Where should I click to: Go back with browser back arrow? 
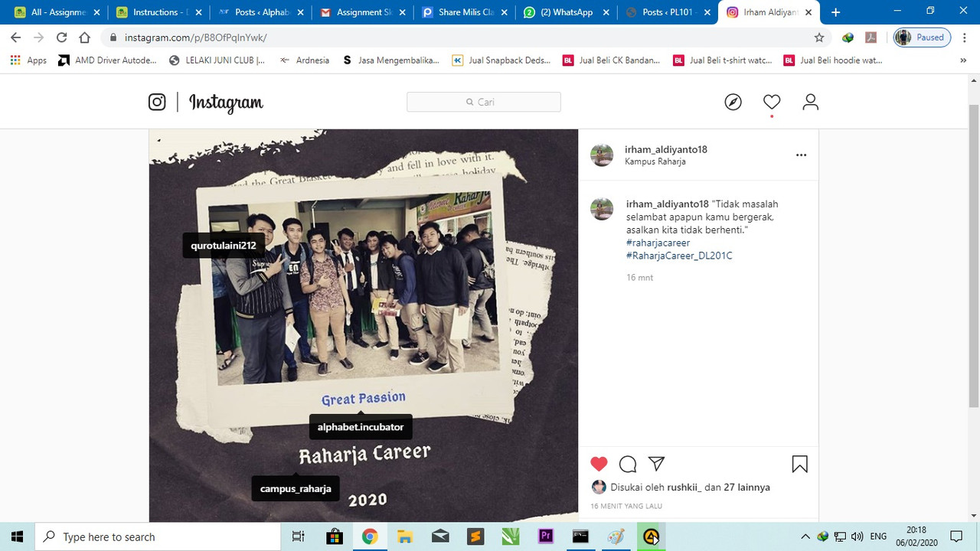click(x=16, y=37)
